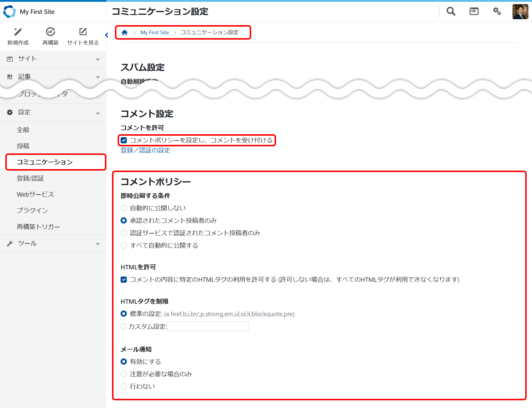Image resolution: width=532 pixels, height=408 pixels.
Task: Select 自動的に公開しない radio option
Action: (x=124, y=208)
